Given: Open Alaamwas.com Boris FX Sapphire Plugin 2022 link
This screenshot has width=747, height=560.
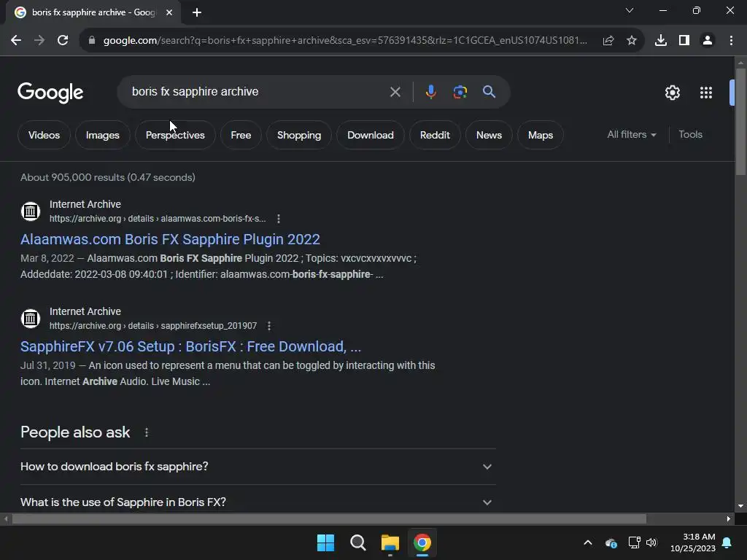Looking at the screenshot, I should (x=170, y=239).
